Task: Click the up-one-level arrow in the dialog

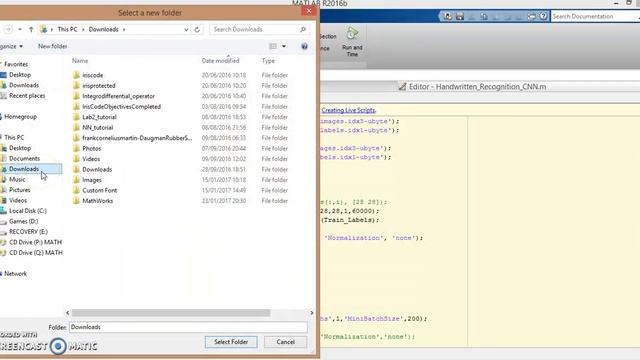Action: pos(31,29)
